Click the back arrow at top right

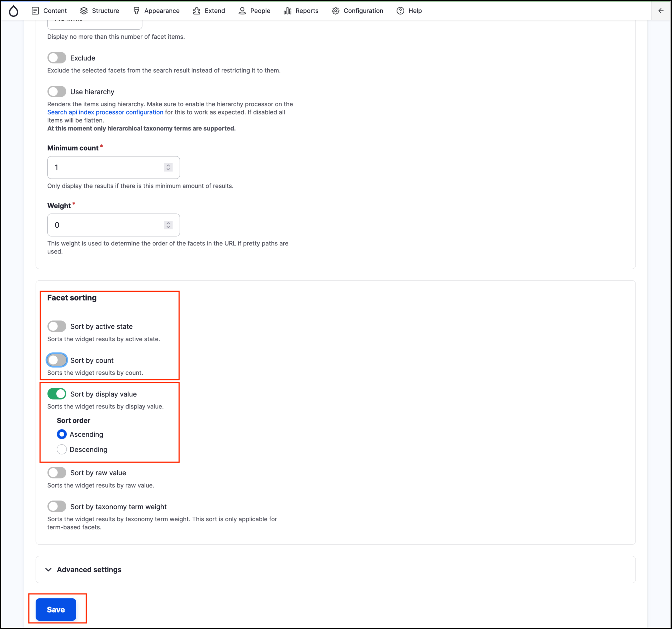[x=660, y=10]
